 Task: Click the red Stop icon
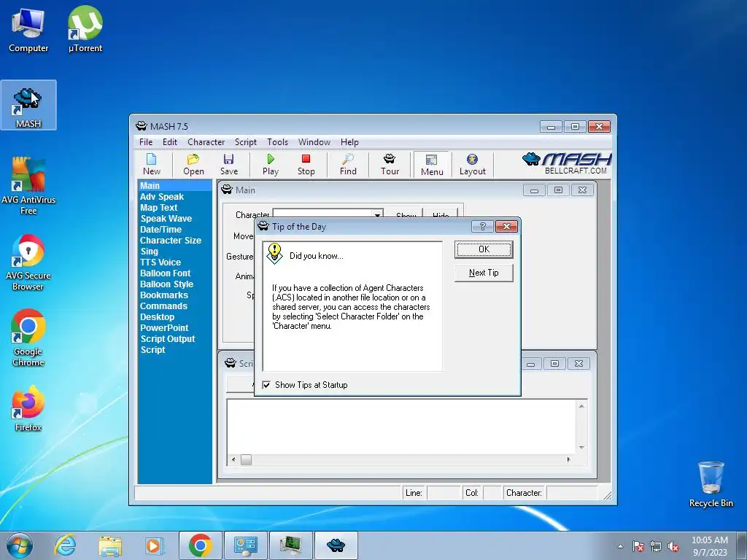(x=306, y=164)
